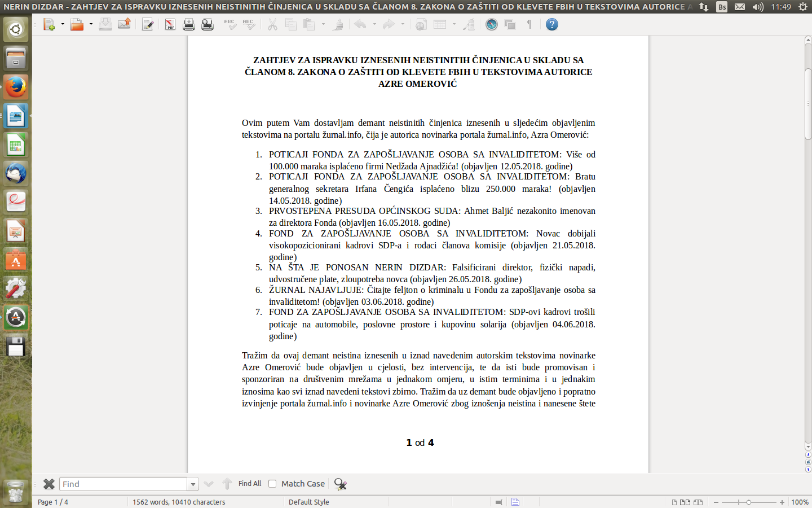The height and width of the screenshot is (508, 812).
Task: Click the Undo arrow icon
Action: point(360,24)
